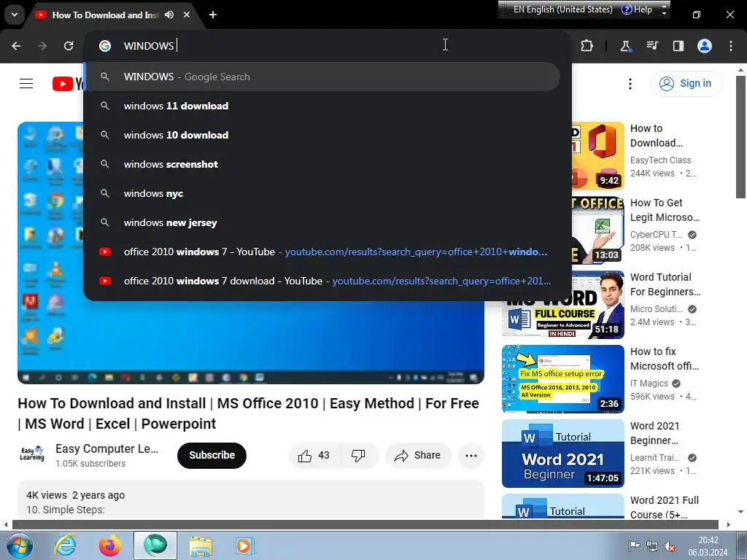Screen dimensions: 747x560
Task: Go back with the back arrow
Action: [16, 46]
